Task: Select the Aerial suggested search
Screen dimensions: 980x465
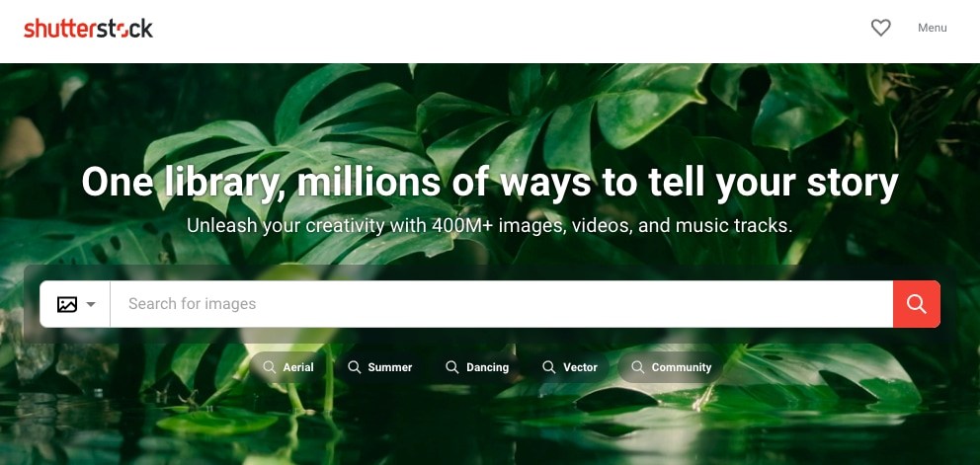Action: click(288, 367)
